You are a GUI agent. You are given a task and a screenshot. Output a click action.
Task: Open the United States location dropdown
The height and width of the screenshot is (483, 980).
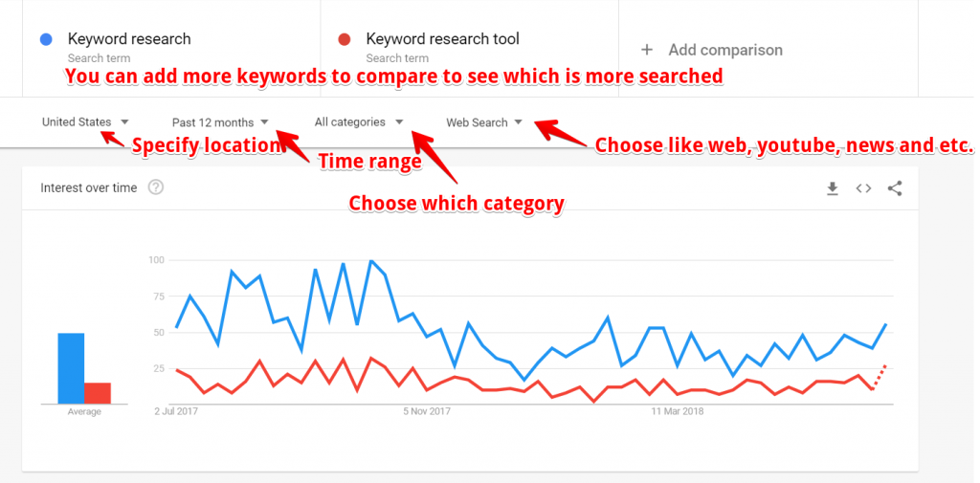point(85,122)
